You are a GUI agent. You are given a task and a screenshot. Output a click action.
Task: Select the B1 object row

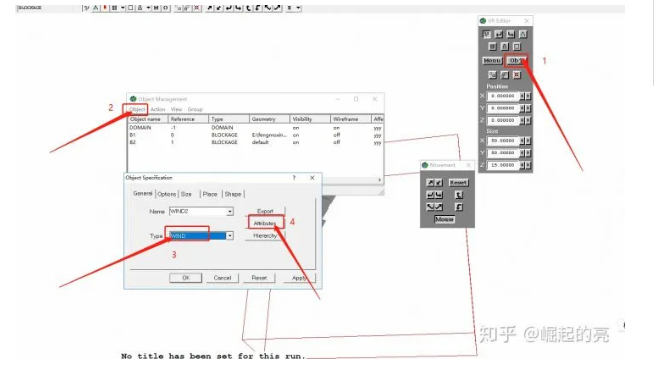pyautogui.click(x=254, y=135)
